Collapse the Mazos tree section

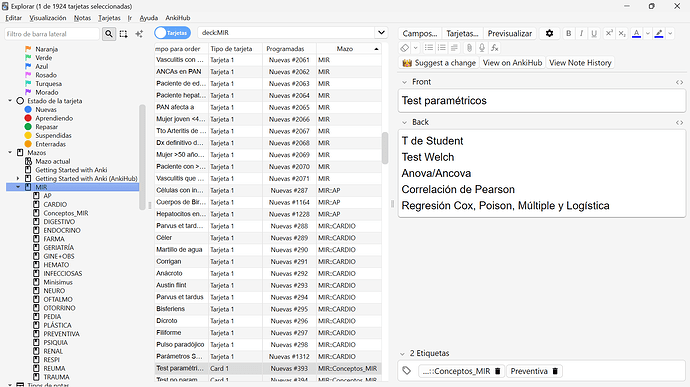tap(10, 152)
